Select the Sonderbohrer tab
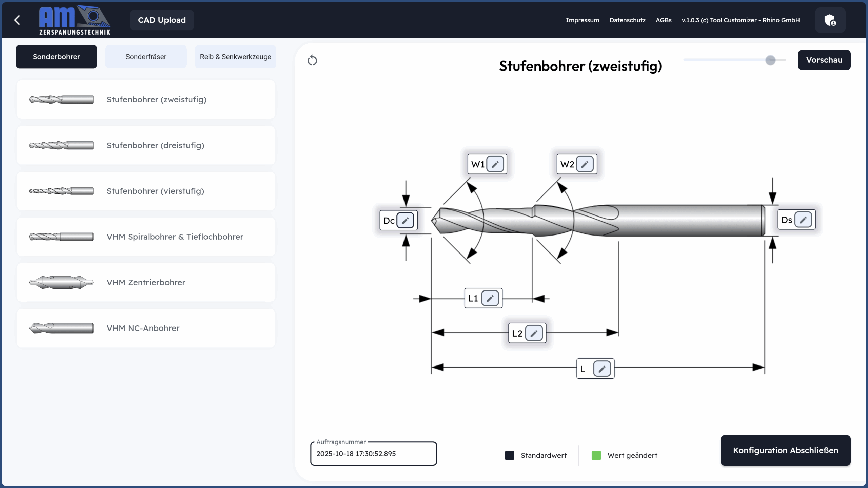The height and width of the screenshot is (488, 868). (56, 57)
